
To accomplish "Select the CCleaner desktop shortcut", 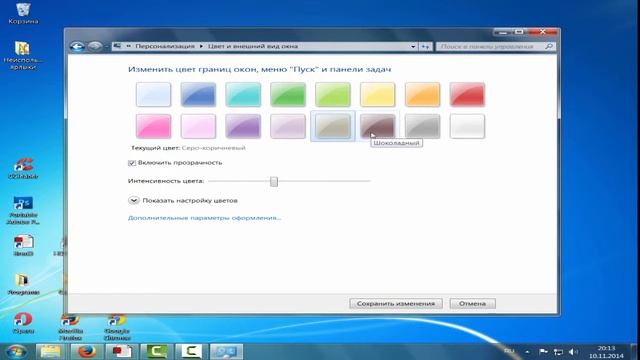I will click(23, 168).
